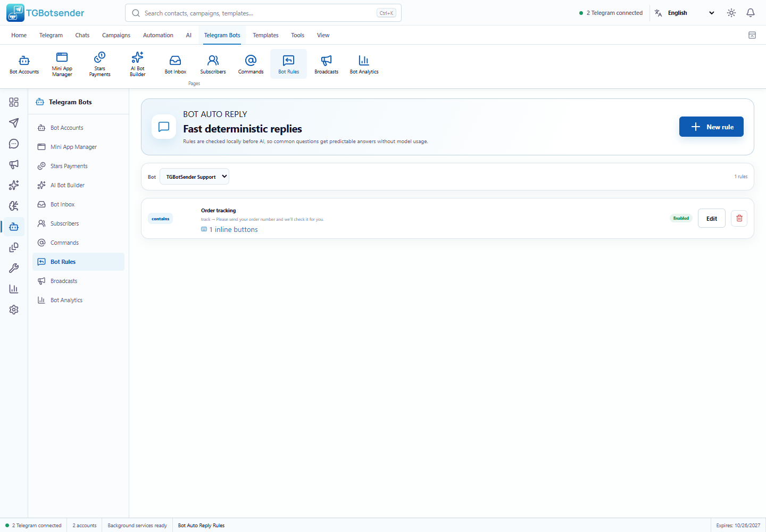Switch to the Home tab
Screen dimensions: 766x532
19,35
